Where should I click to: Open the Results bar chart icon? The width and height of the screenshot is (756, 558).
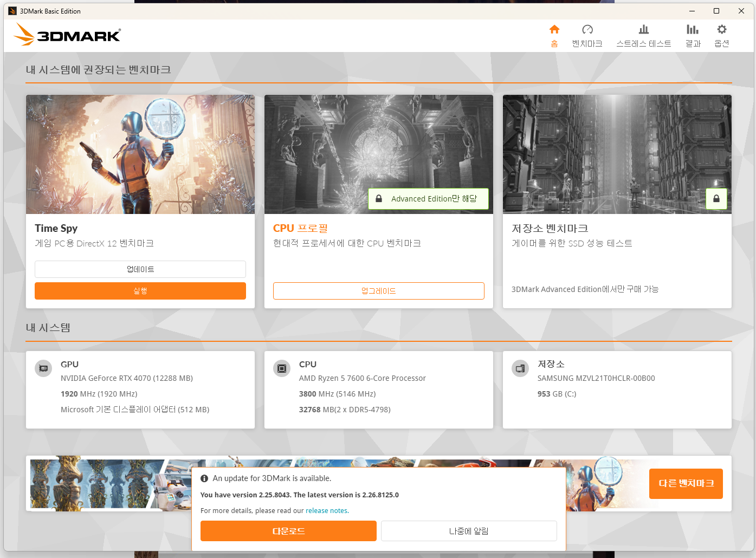pyautogui.click(x=693, y=29)
